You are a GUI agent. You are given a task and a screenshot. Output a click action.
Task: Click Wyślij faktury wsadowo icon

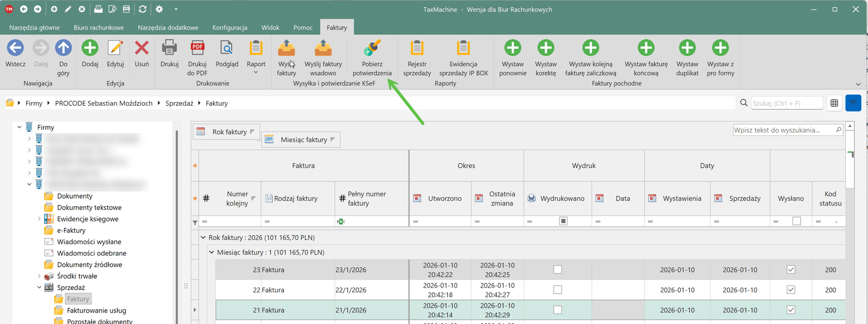coord(323,49)
